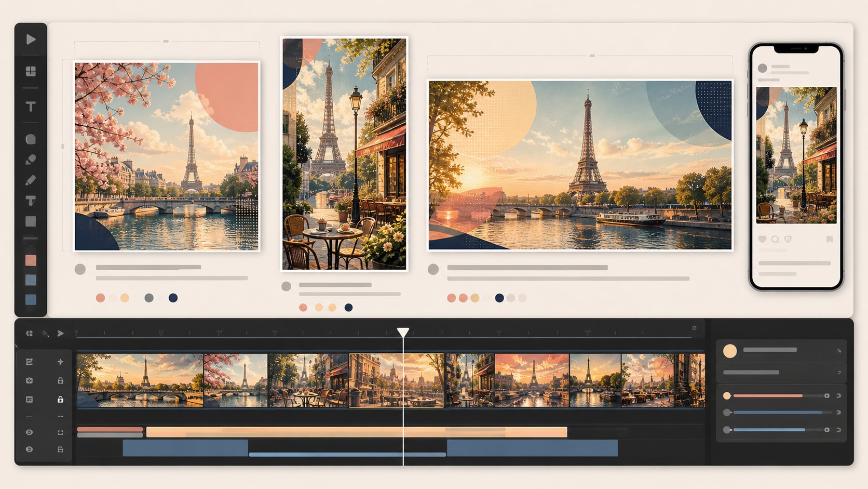Select the tall portrait cafe artboard
Viewport: 868px width, 489px height.
[344, 154]
